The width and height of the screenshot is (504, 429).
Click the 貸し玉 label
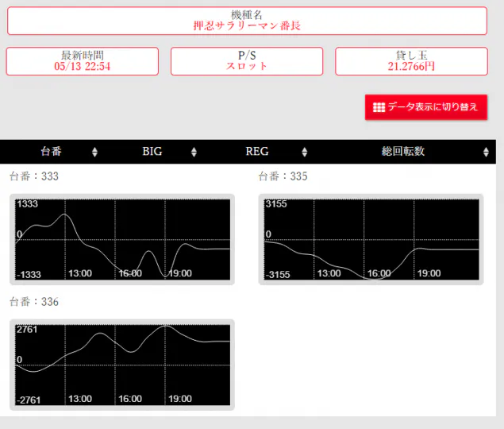(411, 56)
